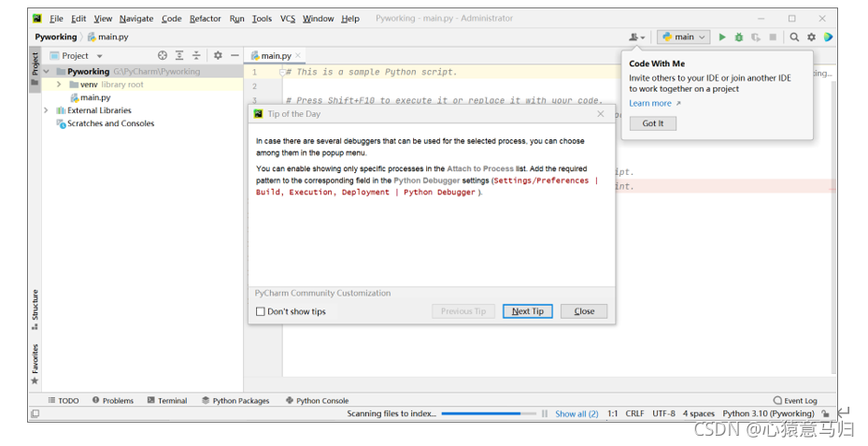Click main.py in the navigation bar
The width and height of the screenshot is (868, 446).
coord(108,37)
